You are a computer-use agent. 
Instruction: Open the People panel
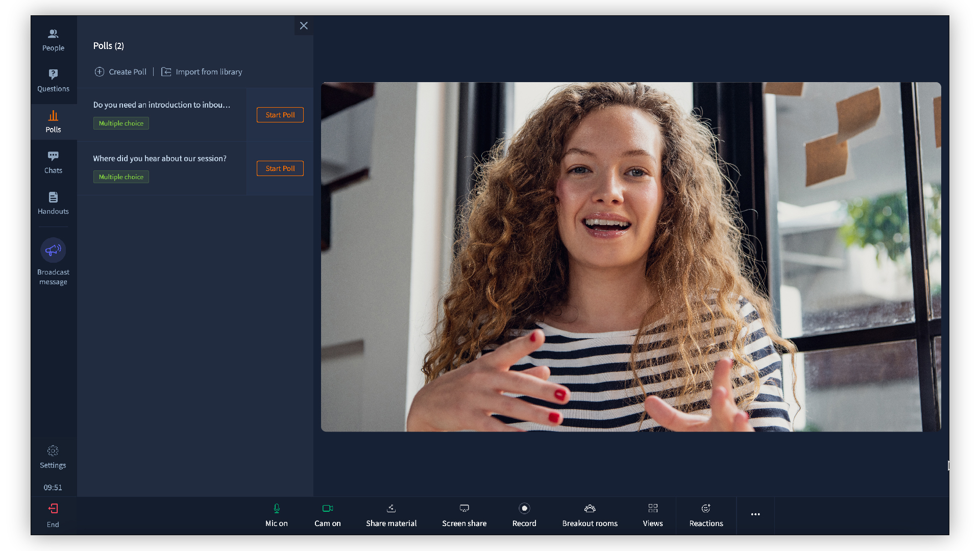point(53,40)
